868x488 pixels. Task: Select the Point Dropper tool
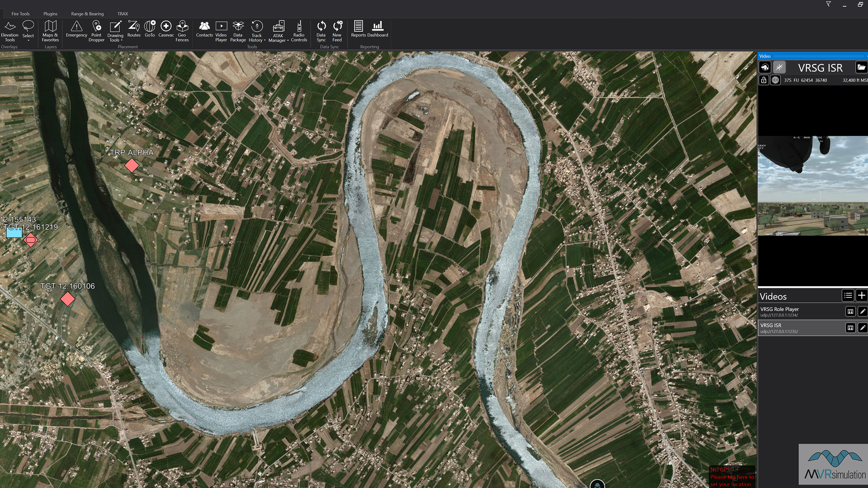click(96, 32)
